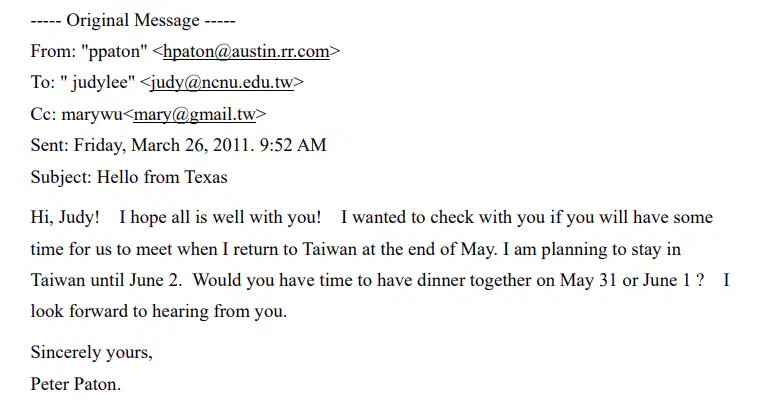This screenshot has height=407, width=759.
Task: Click the text 'May 31 or June 1'
Action: 625,280
